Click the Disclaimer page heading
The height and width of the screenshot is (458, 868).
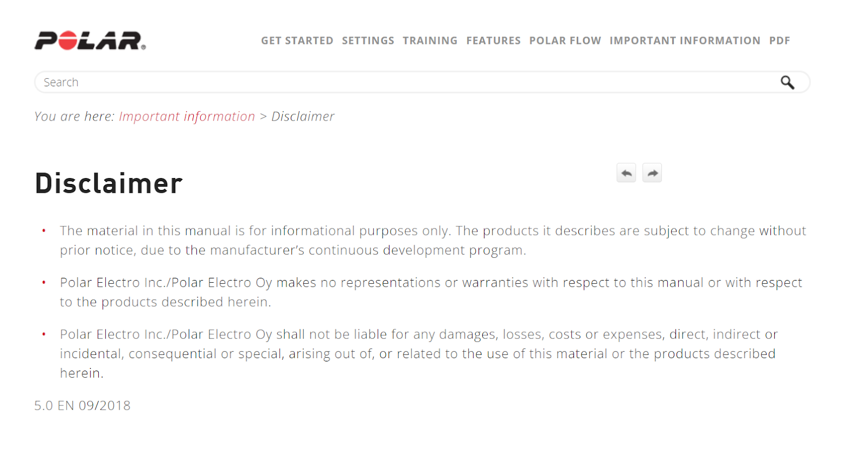click(x=108, y=183)
